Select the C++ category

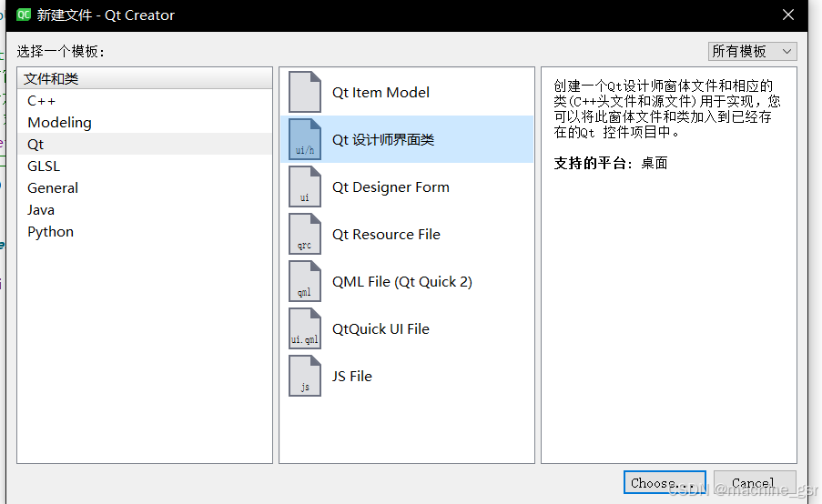145,101
